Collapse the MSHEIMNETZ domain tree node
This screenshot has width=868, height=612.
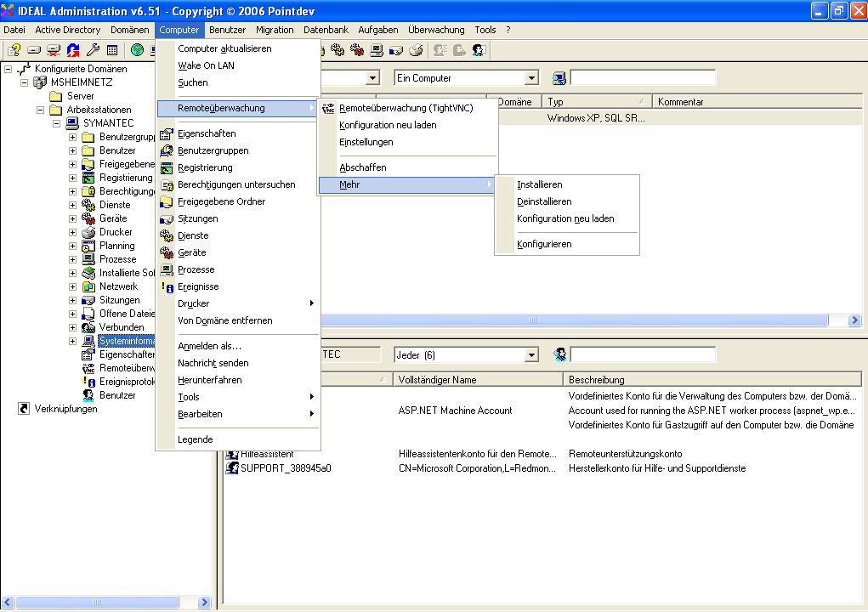pos(24,82)
